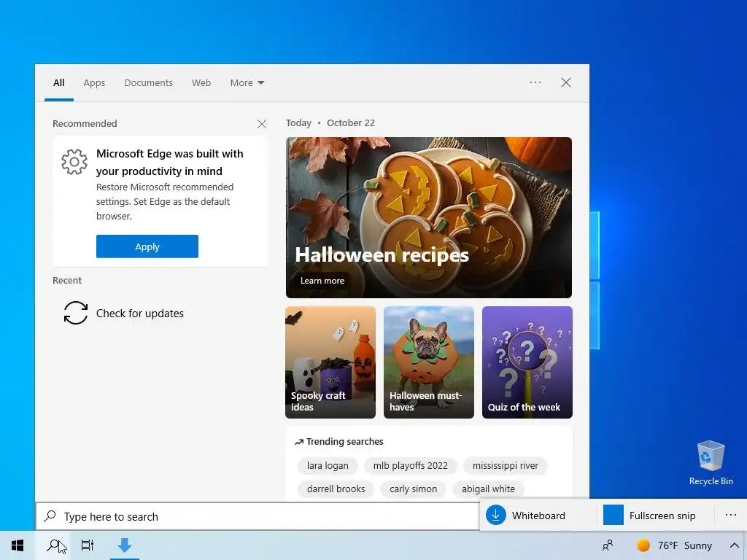Search trending term lara logan
The width and height of the screenshot is (747, 560).
[328, 465]
